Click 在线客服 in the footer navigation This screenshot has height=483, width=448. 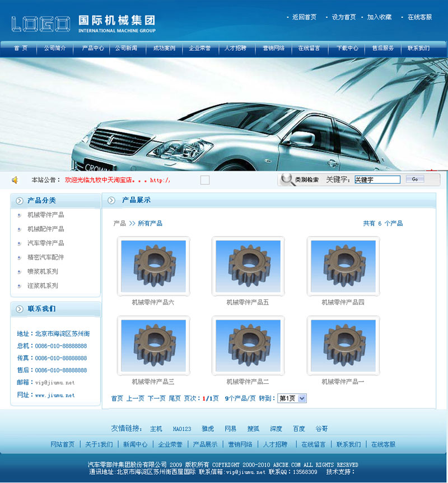click(x=383, y=444)
